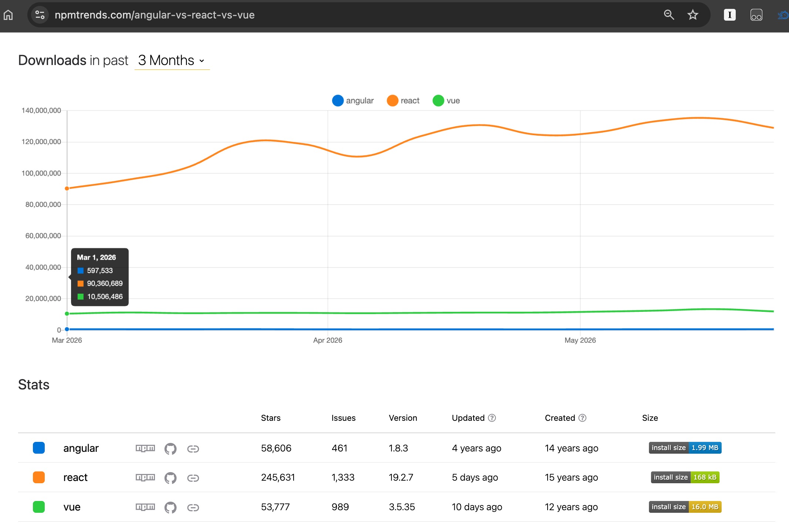Click the Stats section heading
The width and height of the screenshot is (789, 532).
(x=34, y=385)
